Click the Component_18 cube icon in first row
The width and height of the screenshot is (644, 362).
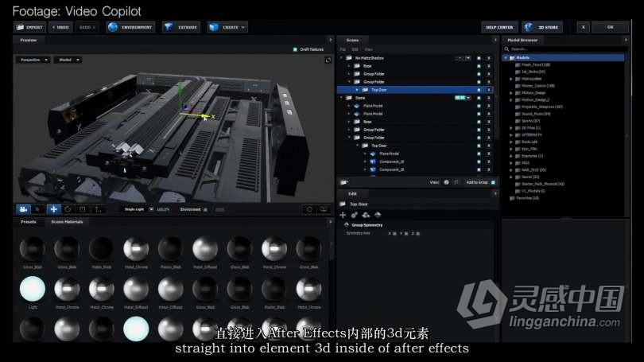pyautogui.click(x=373, y=162)
